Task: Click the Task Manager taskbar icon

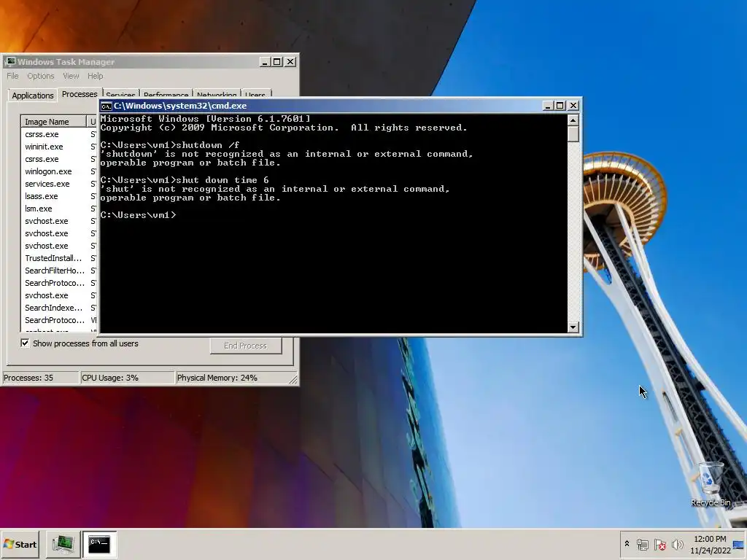Action: click(63, 544)
